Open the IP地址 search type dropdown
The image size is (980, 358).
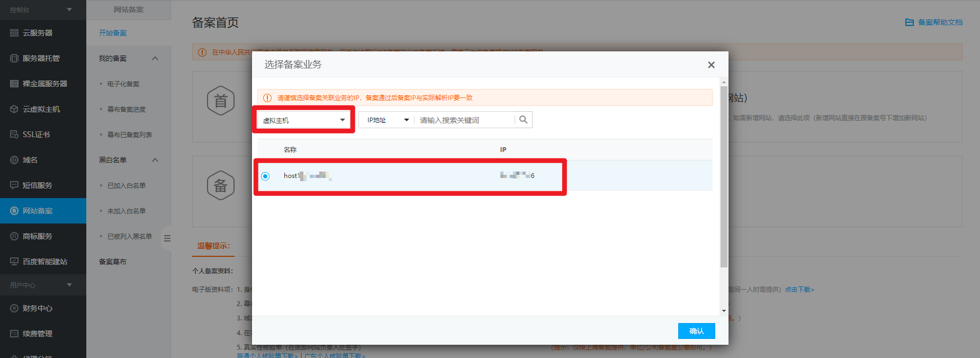[387, 120]
